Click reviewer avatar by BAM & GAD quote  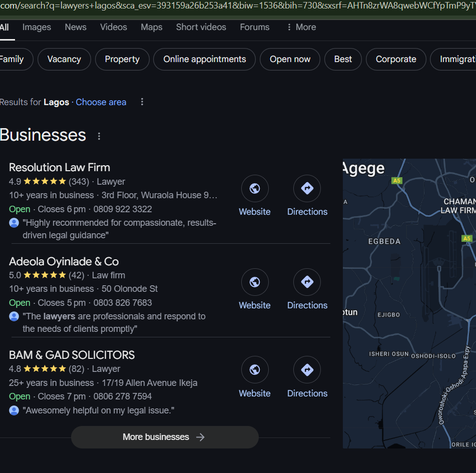(x=14, y=410)
